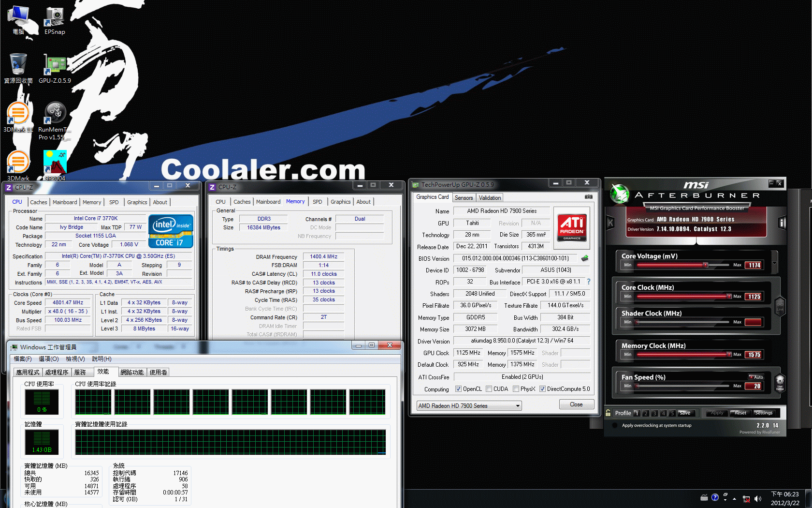This screenshot has height=508, width=812.
Task: Click the GPU-Z screenshot camera icon
Action: pos(588,197)
